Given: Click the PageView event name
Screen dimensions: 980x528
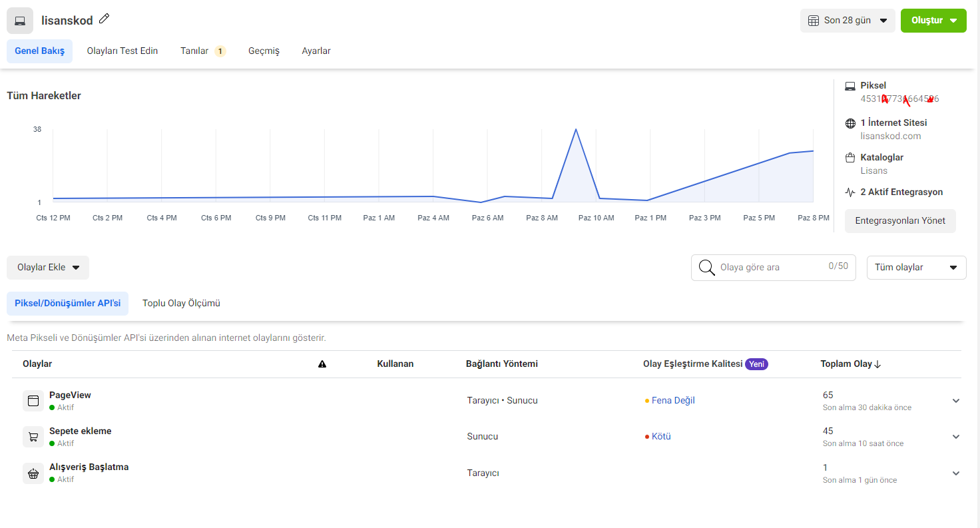Looking at the screenshot, I should point(70,396).
